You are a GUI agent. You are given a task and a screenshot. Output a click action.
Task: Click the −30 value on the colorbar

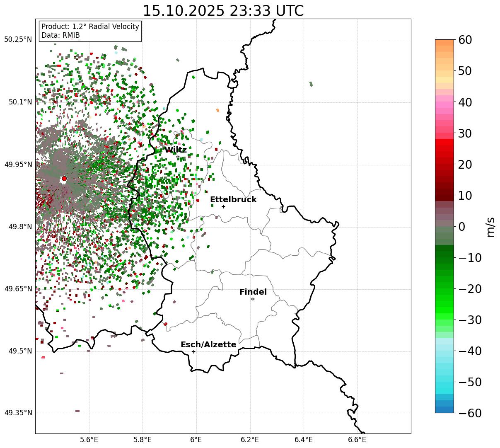470,320
